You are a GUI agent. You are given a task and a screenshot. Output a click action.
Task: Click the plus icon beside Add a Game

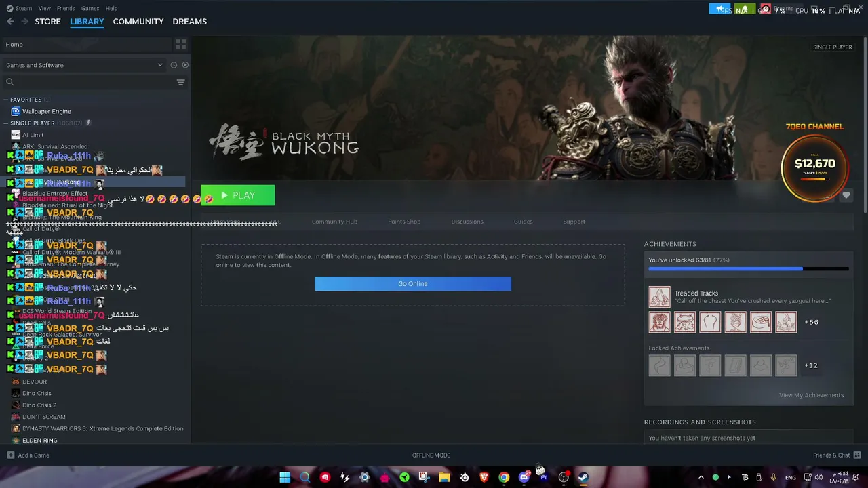click(10, 455)
